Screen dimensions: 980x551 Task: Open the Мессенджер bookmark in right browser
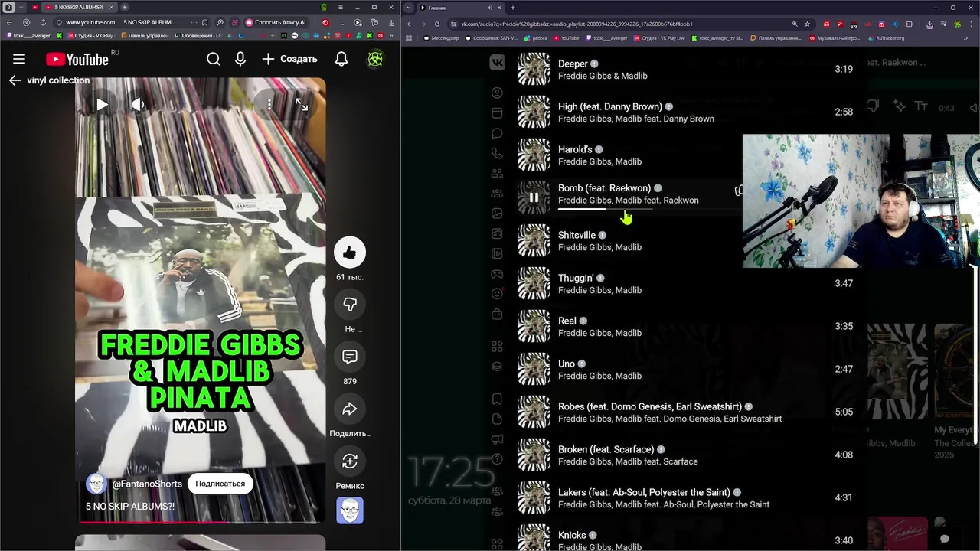coord(440,37)
